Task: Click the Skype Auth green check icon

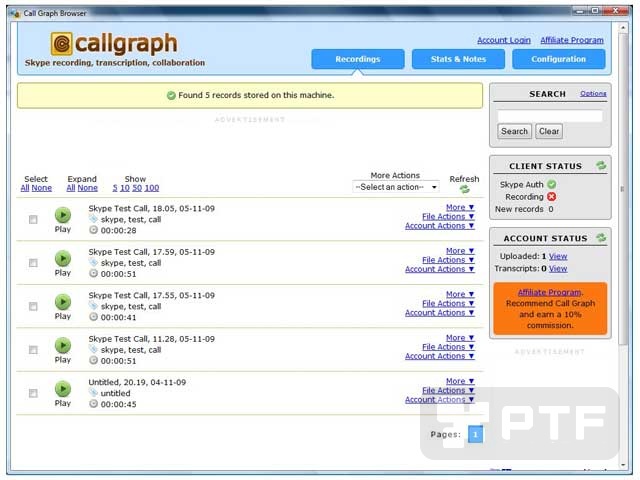Action: point(551,184)
